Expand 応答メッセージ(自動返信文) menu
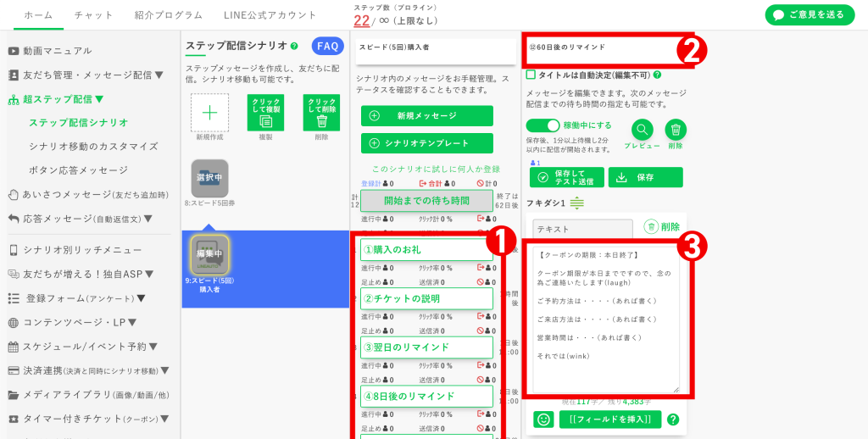868x439 pixels. 147,219
